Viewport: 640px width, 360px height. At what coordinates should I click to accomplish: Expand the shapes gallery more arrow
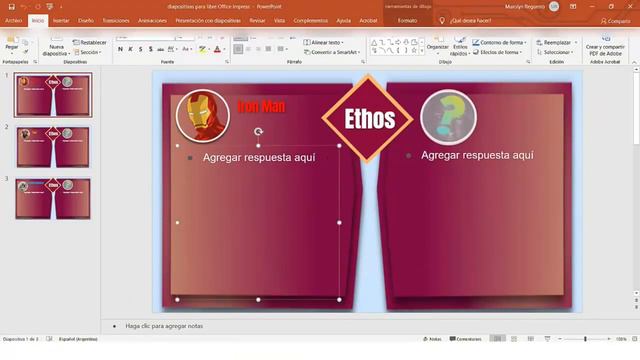click(422, 51)
